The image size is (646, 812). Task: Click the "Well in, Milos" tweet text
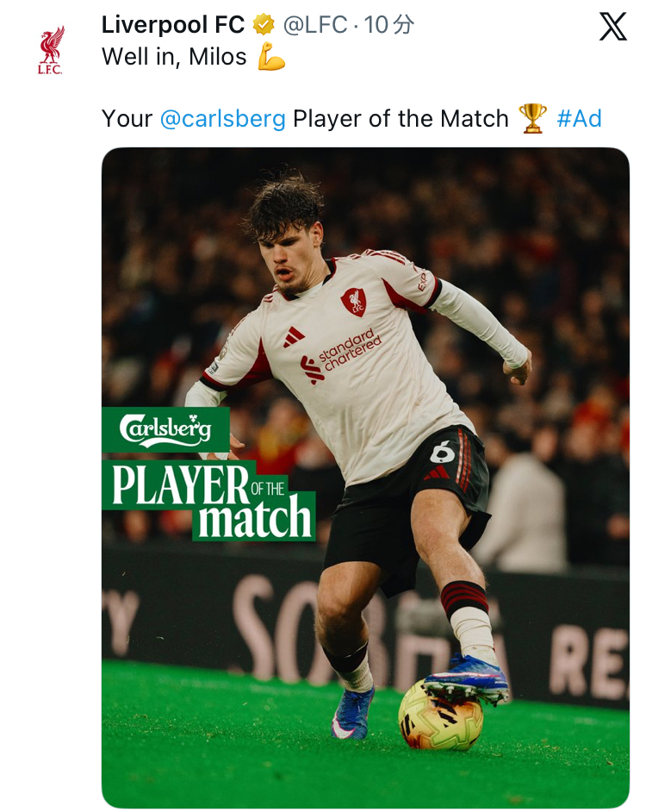coord(174,58)
